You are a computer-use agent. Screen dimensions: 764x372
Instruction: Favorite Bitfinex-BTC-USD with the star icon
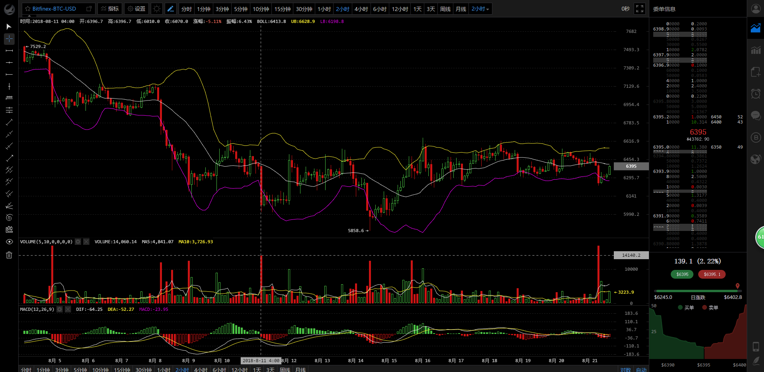pos(28,9)
